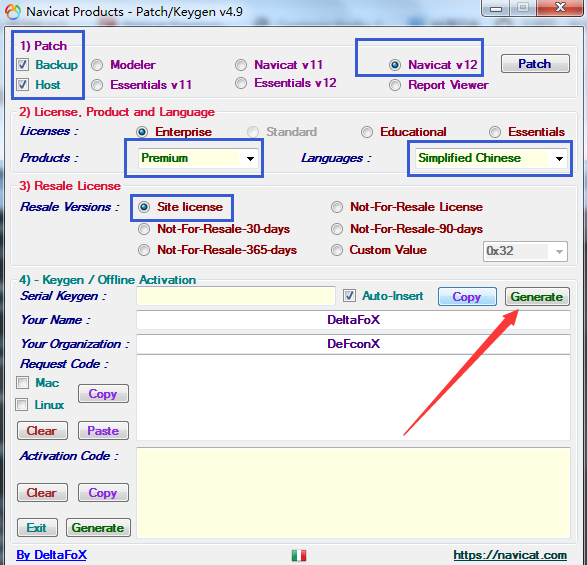Choose the Not-For-Resale-365-days option
This screenshot has width=587, height=565.
[x=144, y=250]
